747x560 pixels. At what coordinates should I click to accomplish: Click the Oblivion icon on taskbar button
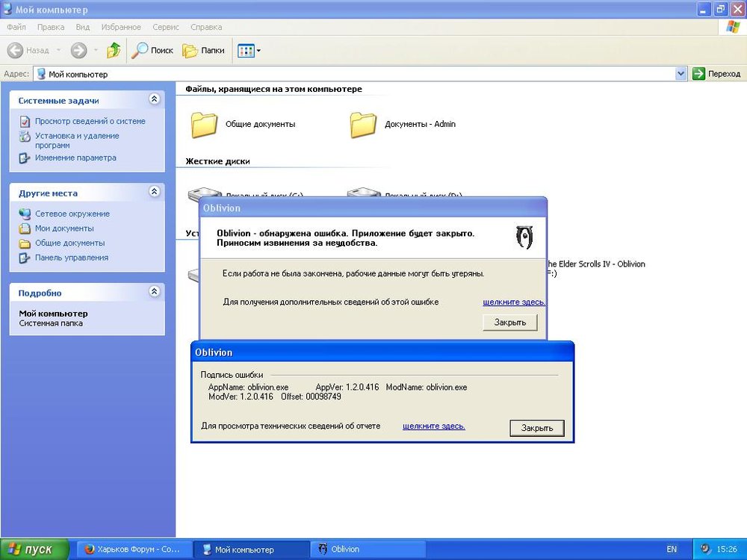tap(323, 549)
